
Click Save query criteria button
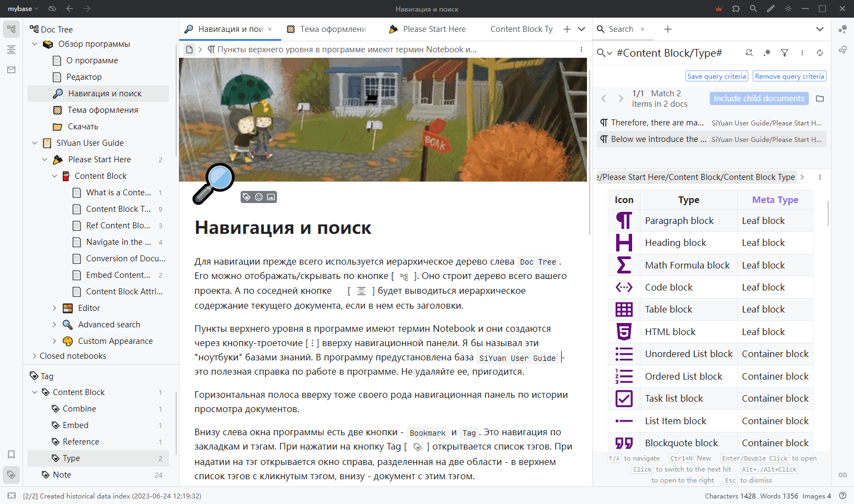717,76
